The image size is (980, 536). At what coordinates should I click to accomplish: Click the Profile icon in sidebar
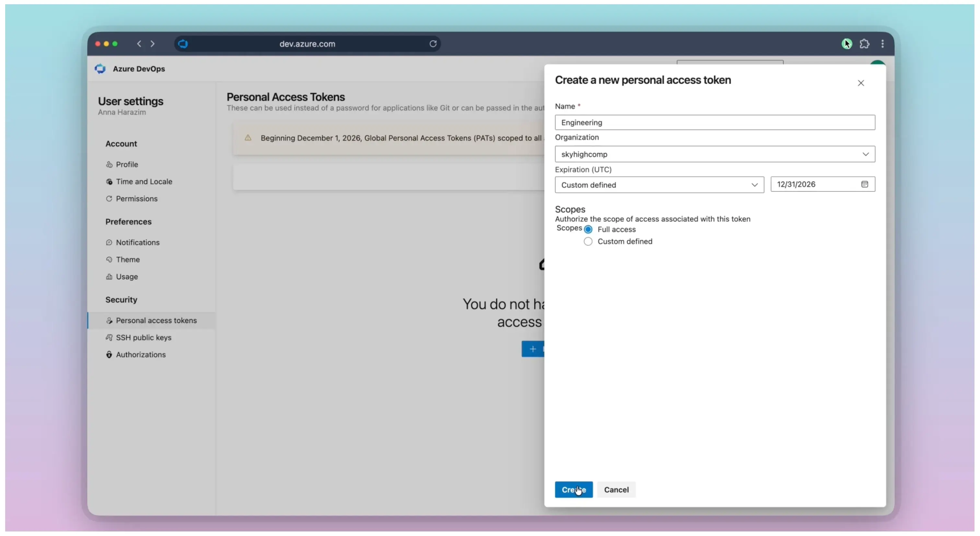(109, 164)
